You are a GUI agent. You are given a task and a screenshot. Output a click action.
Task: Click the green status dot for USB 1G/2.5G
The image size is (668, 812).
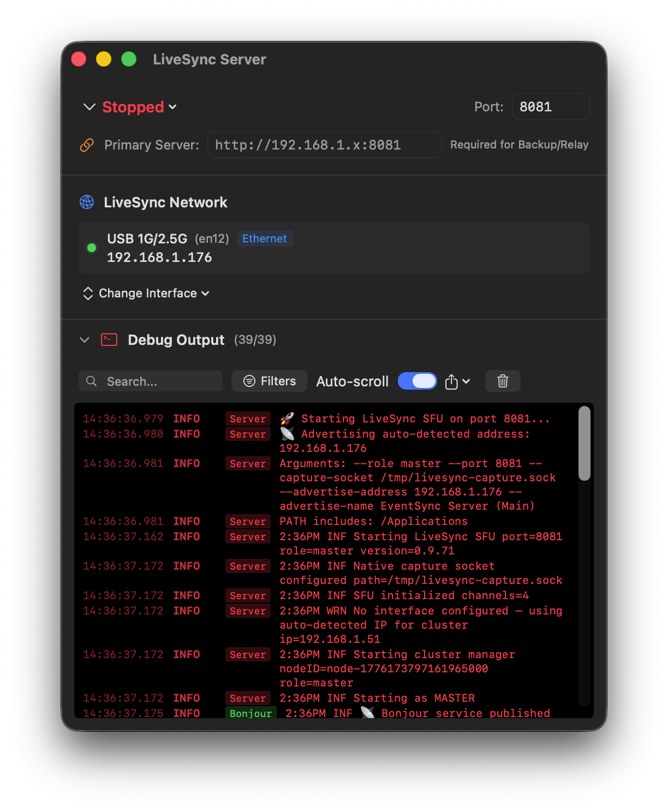(x=92, y=248)
